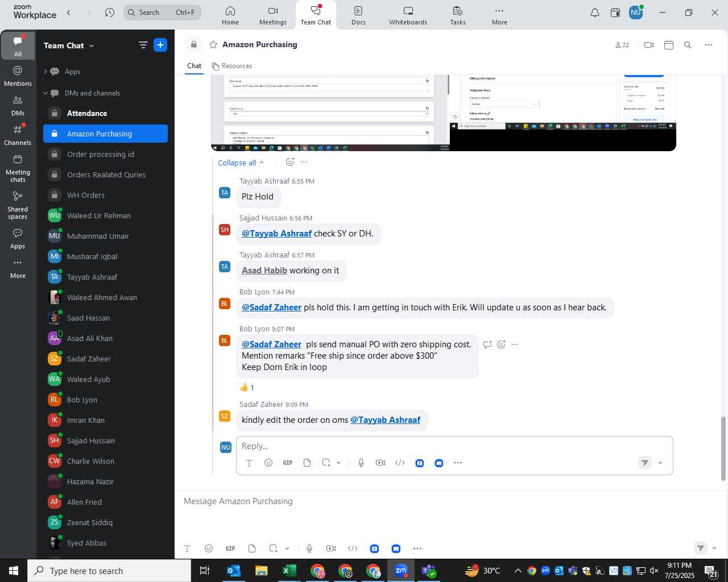This screenshot has height=582, width=728.
Task: Open more reply options ellipsis
Action: pos(458,463)
